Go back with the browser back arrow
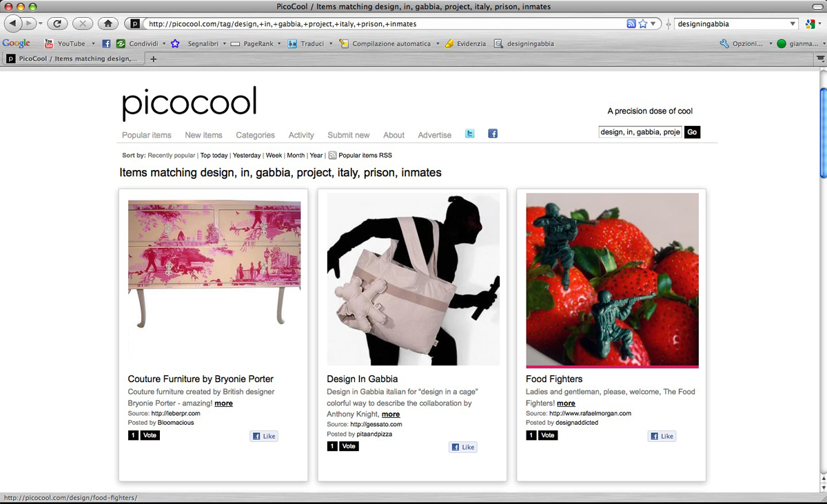Screen dimensions: 827x504 [13, 23]
